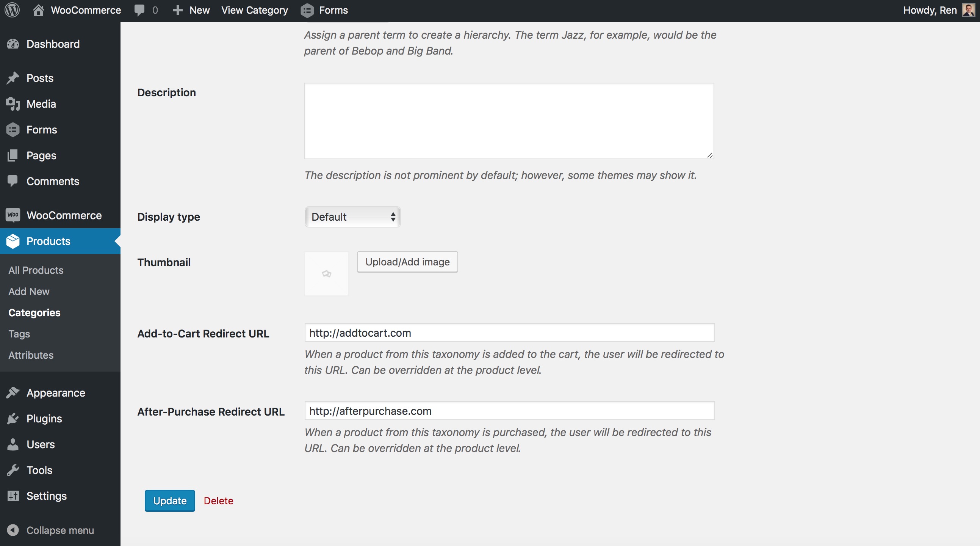Screen dimensions: 980x546
Task: Click the home icon beside WooCommerce
Action: [x=38, y=10]
